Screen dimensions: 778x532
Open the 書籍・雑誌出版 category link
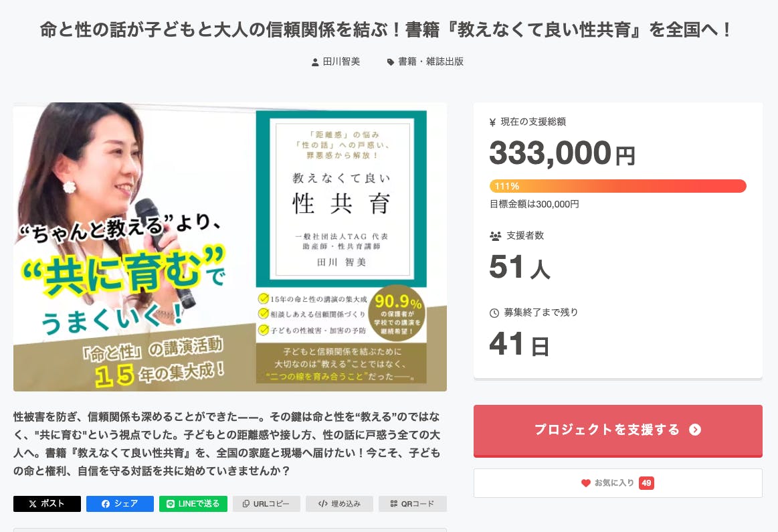pyautogui.click(x=431, y=62)
